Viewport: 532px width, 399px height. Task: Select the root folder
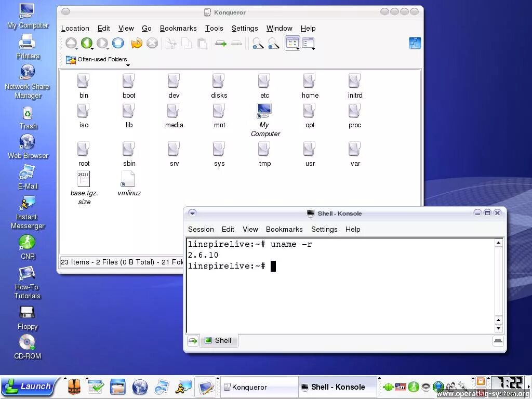click(84, 154)
